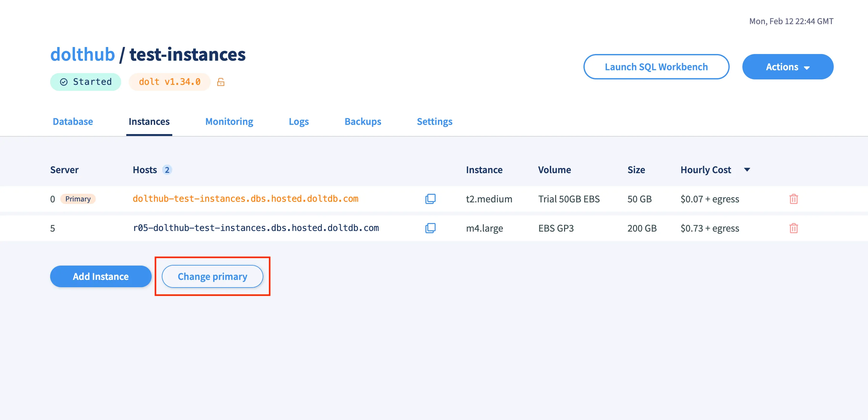Click the Primary label badge
The width and height of the screenshot is (868, 420).
point(78,199)
